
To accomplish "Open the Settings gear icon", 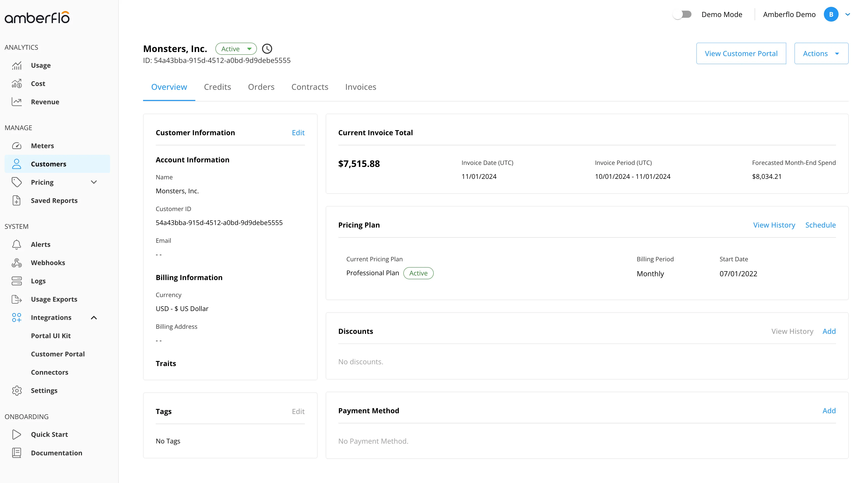I will (16, 390).
